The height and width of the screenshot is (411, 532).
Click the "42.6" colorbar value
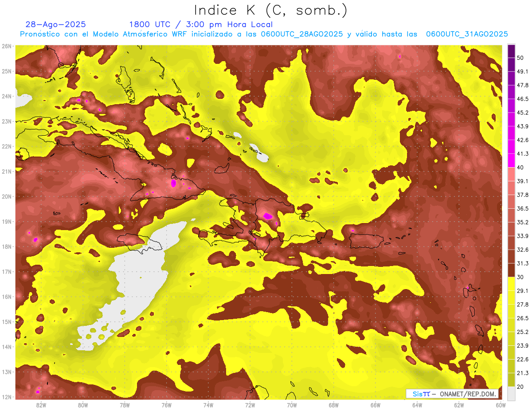coord(523,140)
